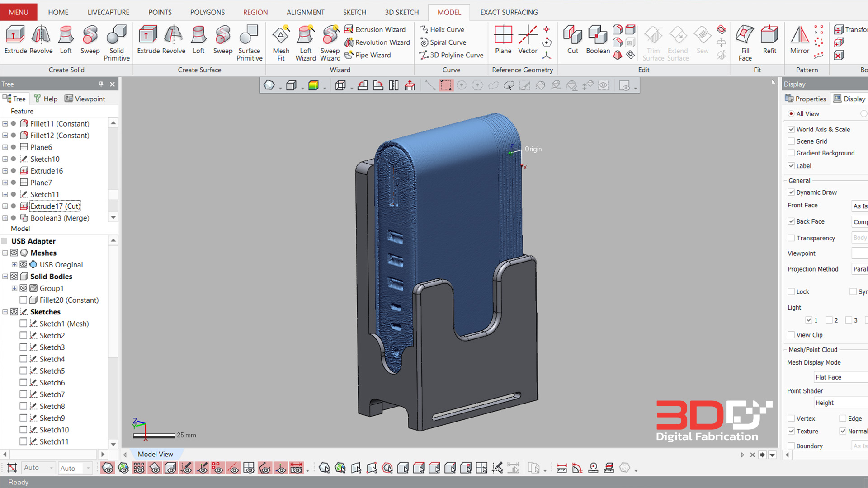Choose the Cut edit tool
Screen dimensions: 868x488
coord(572,40)
